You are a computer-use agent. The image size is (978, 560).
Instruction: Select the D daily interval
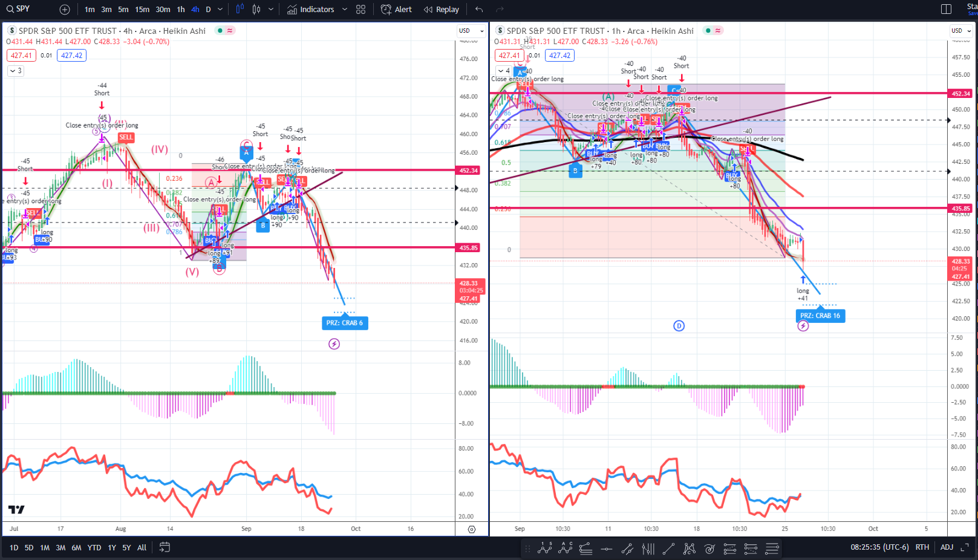(208, 10)
